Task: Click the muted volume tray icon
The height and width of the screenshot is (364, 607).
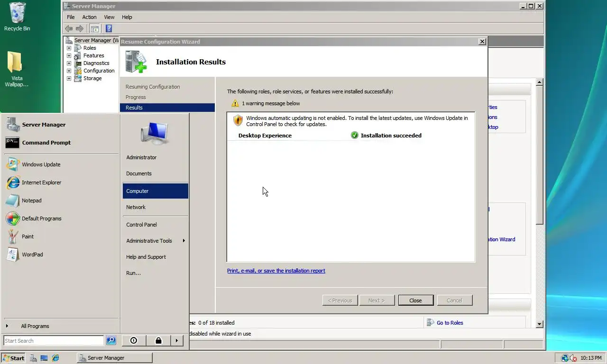Action: pyautogui.click(x=573, y=358)
